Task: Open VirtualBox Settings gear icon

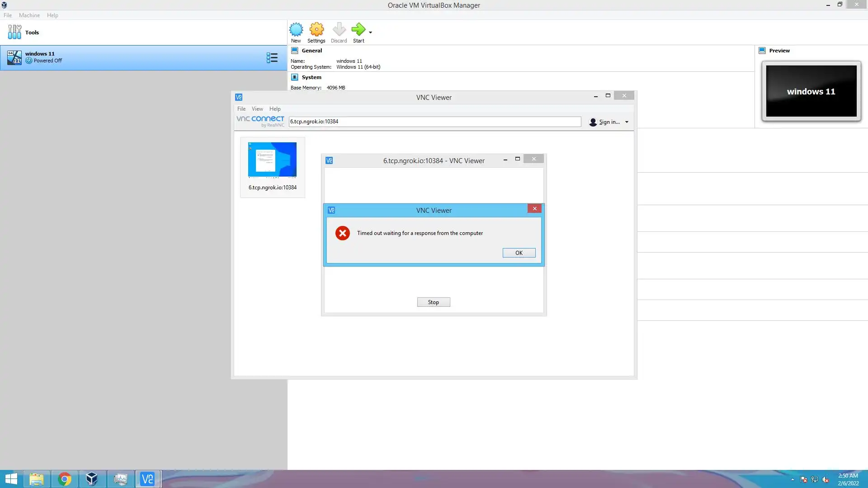Action: (x=316, y=30)
